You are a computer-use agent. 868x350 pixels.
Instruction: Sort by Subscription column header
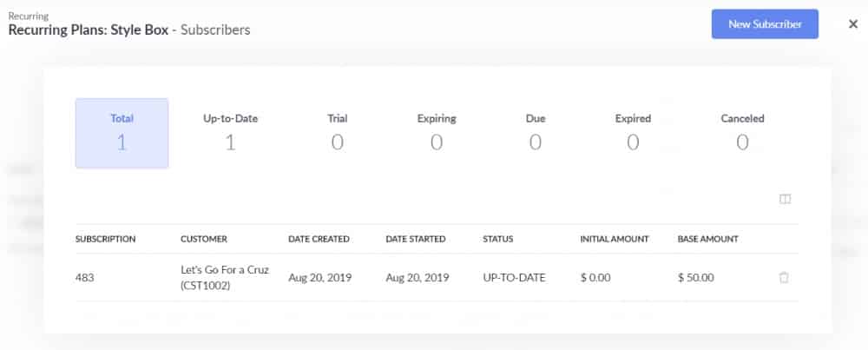(105, 239)
